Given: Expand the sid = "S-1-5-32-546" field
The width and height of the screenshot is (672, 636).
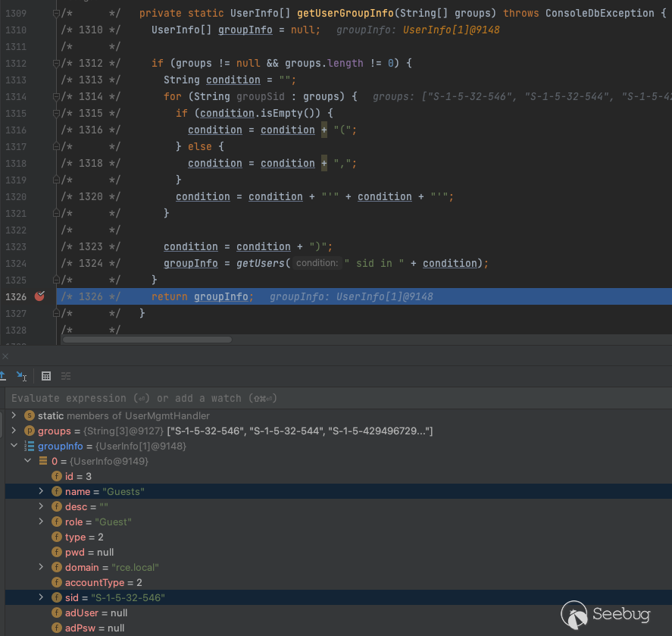Looking at the screenshot, I should [x=41, y=597].
